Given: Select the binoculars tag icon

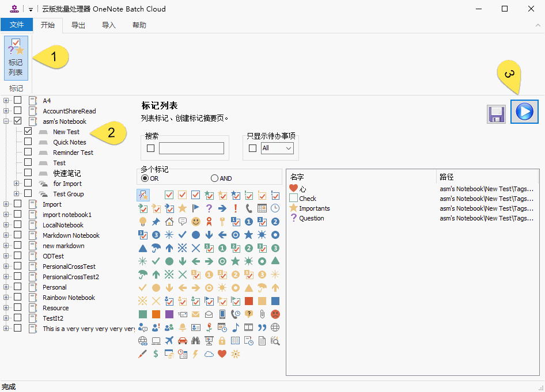Looking at the screenshot, I should pos(196,341).
